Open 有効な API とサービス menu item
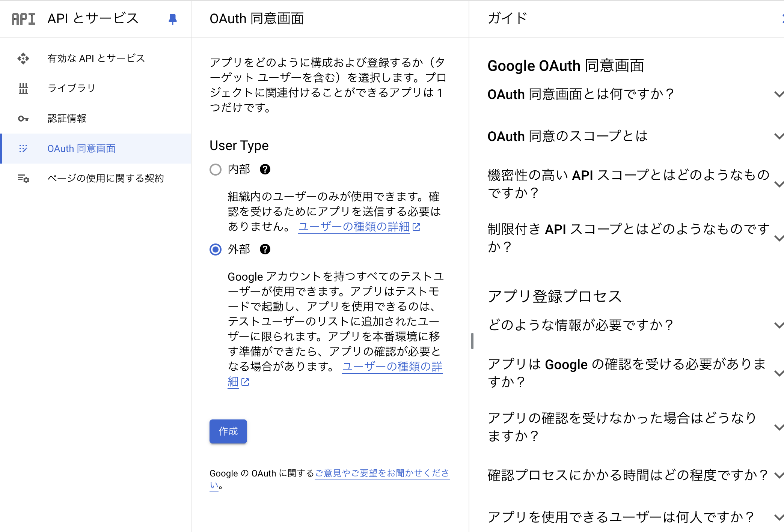Viewport: 784px width, 532px height. [95, 59]
